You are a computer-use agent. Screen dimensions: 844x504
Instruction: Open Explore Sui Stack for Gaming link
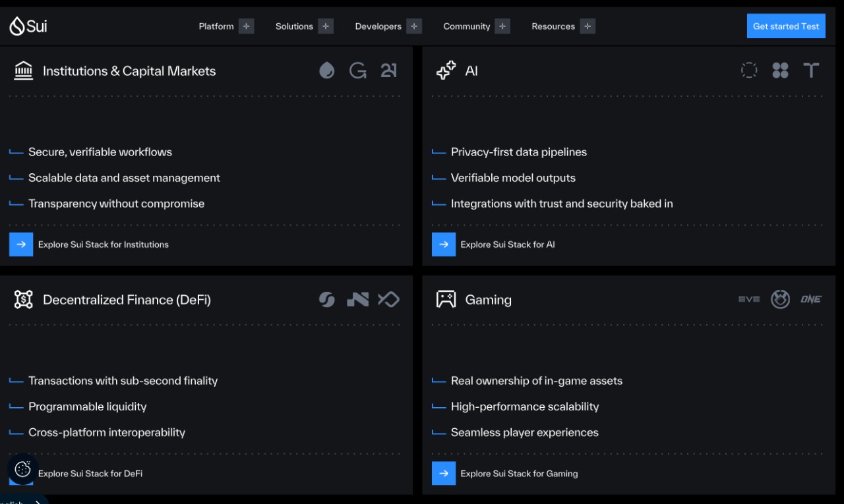(519, 473)
